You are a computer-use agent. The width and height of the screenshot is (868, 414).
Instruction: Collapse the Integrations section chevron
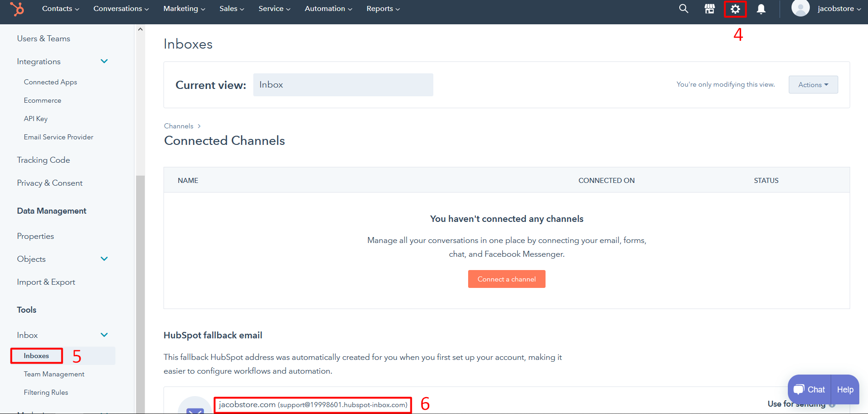pyautogui.click(x=104, y=61)
